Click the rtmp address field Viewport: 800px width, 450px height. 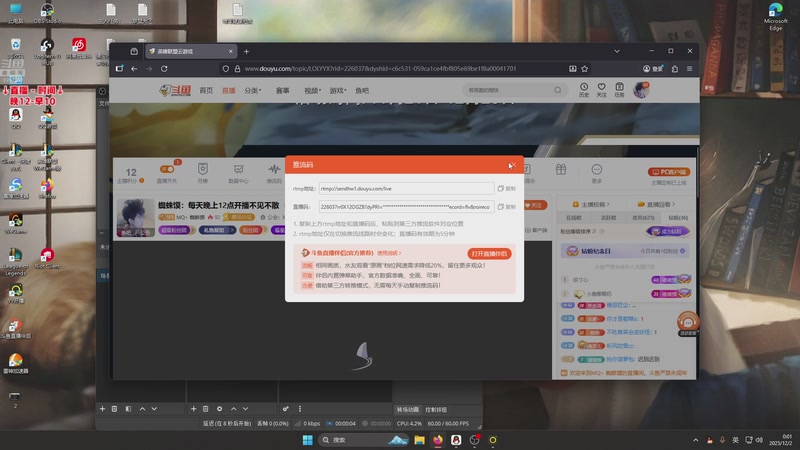(x=406, y=189)
